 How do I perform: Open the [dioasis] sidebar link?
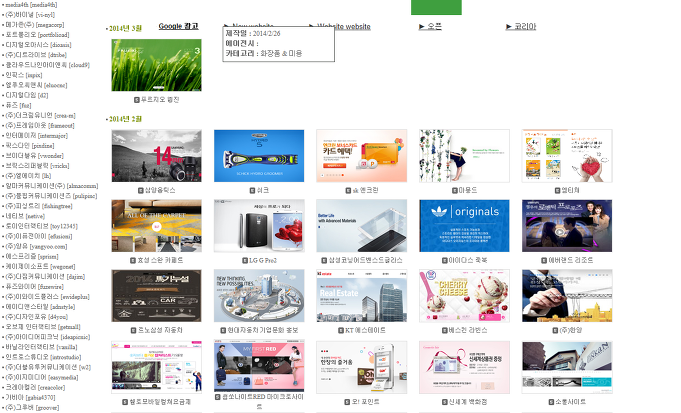click(38, 45)
